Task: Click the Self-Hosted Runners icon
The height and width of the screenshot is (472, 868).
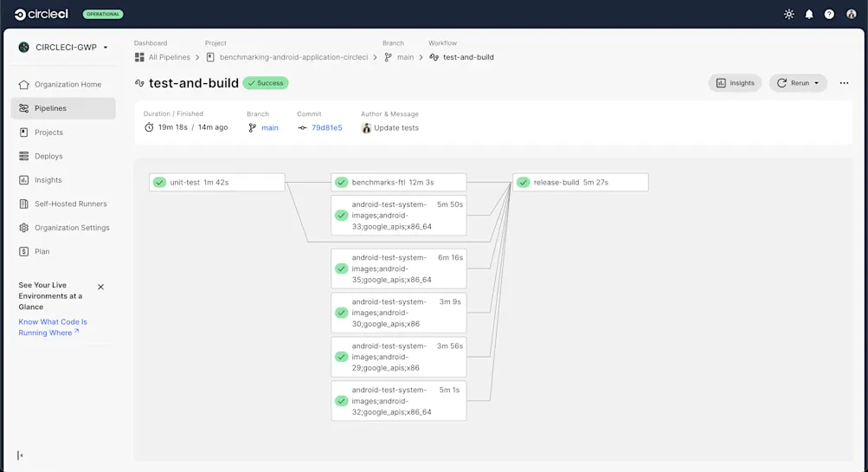Action: click(x=24, y=204)
